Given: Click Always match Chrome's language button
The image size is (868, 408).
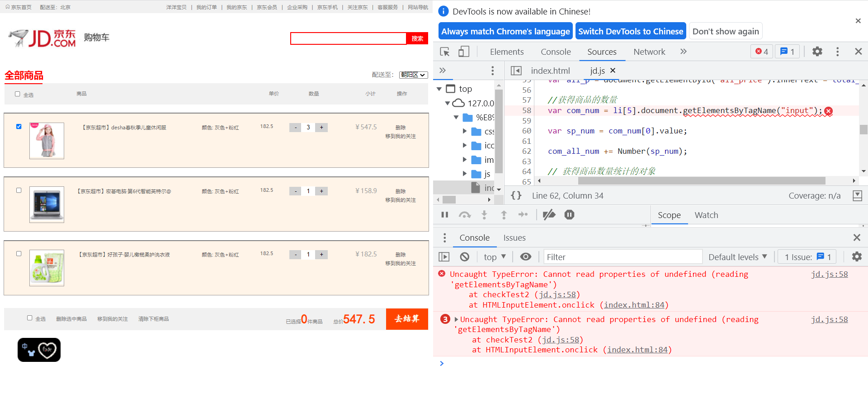Looking at the screenshot, I should click(505, 31).
